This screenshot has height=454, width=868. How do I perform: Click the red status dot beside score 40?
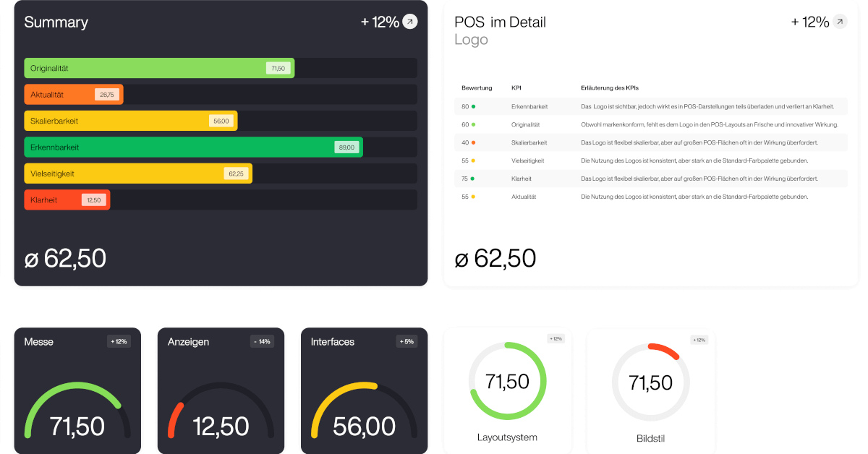(x=473, y=142)
